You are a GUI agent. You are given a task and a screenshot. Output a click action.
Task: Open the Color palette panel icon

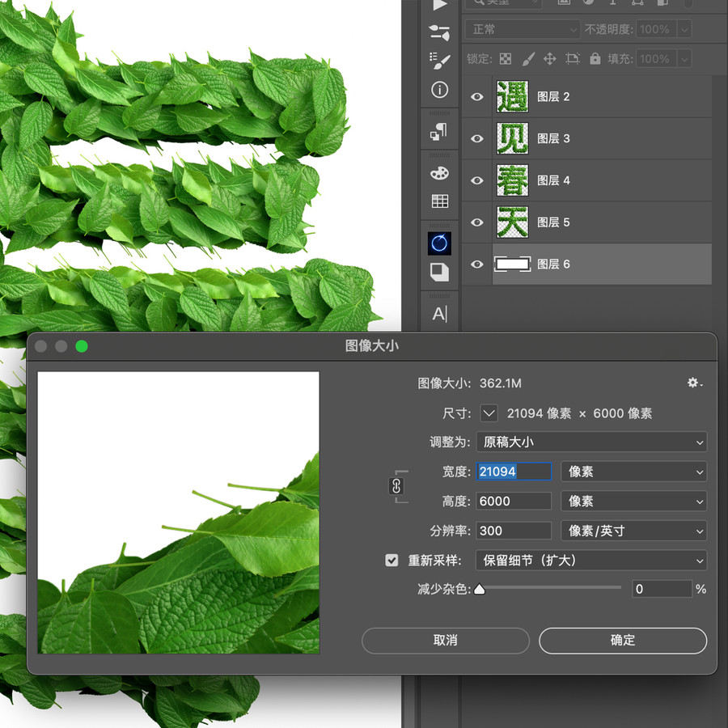(x=439, y=173)
